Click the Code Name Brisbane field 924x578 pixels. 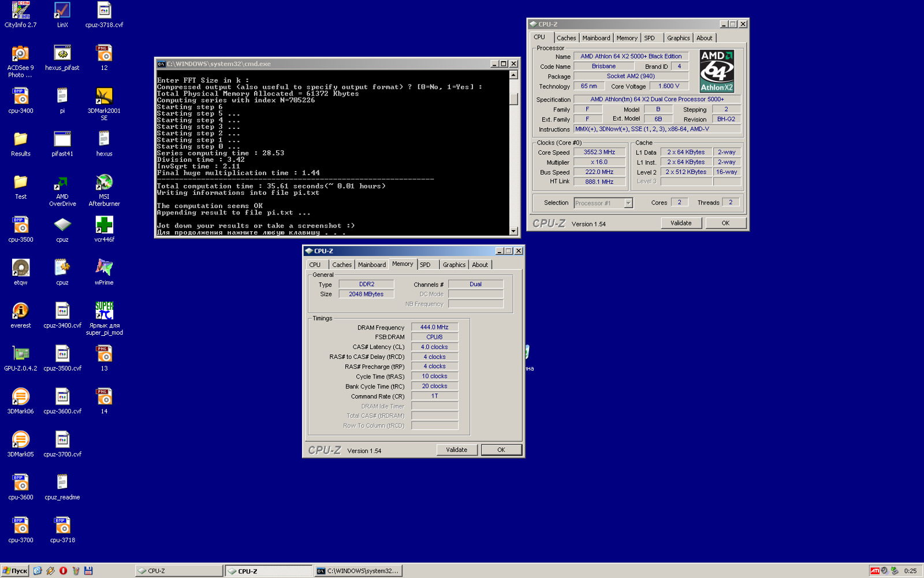603,66
